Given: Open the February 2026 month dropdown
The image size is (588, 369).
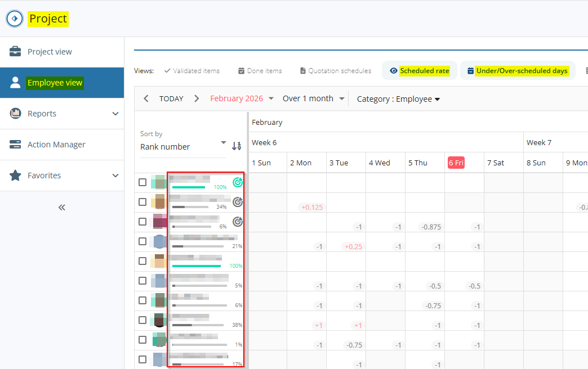Looking at the screenshot, I should click(x=241, y=98).
